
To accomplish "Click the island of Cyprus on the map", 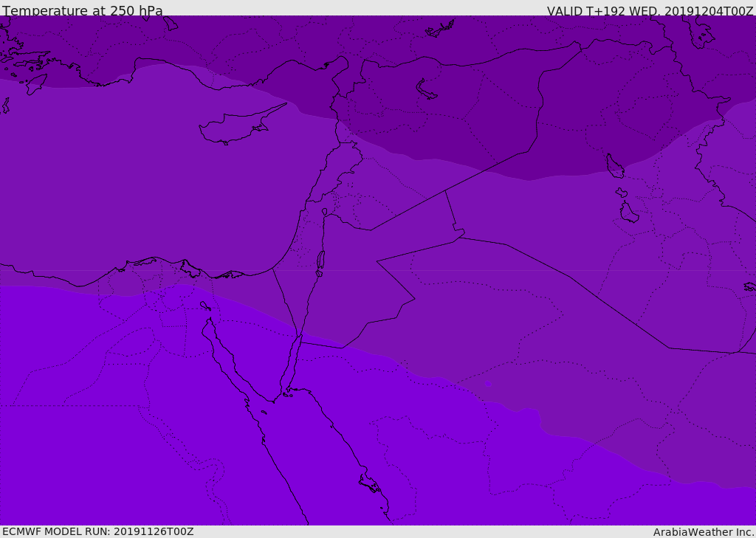I will click(238, 126).
